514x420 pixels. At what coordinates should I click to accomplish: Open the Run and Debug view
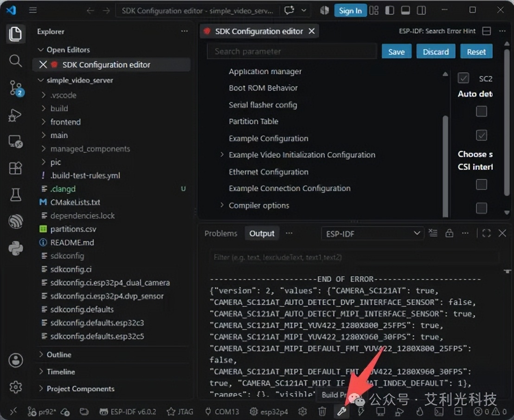click(x=15, y=115)
